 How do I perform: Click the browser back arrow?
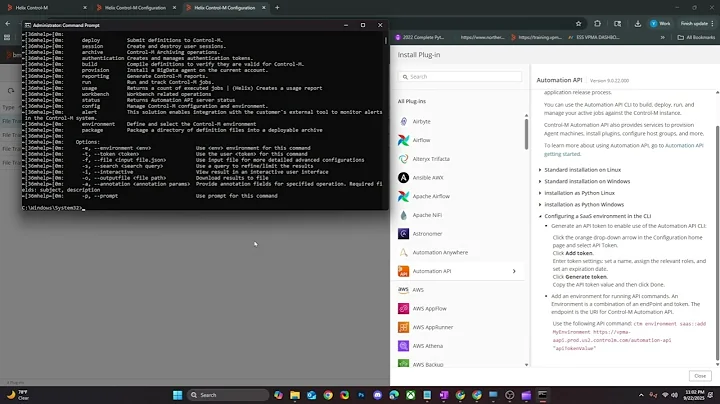[x=8, y=23]
